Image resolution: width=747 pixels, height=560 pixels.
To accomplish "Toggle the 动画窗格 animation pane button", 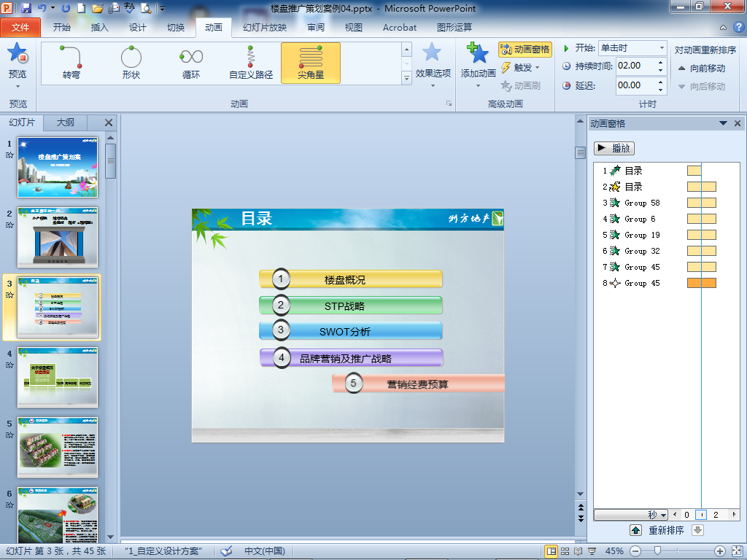I will click(x=525, y=49).
